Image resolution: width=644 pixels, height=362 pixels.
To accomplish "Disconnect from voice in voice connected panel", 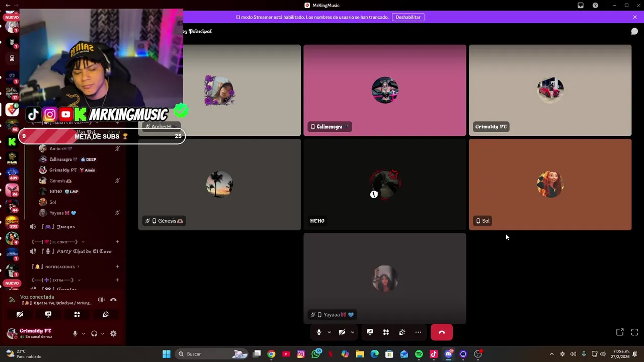I will (113, 300).
